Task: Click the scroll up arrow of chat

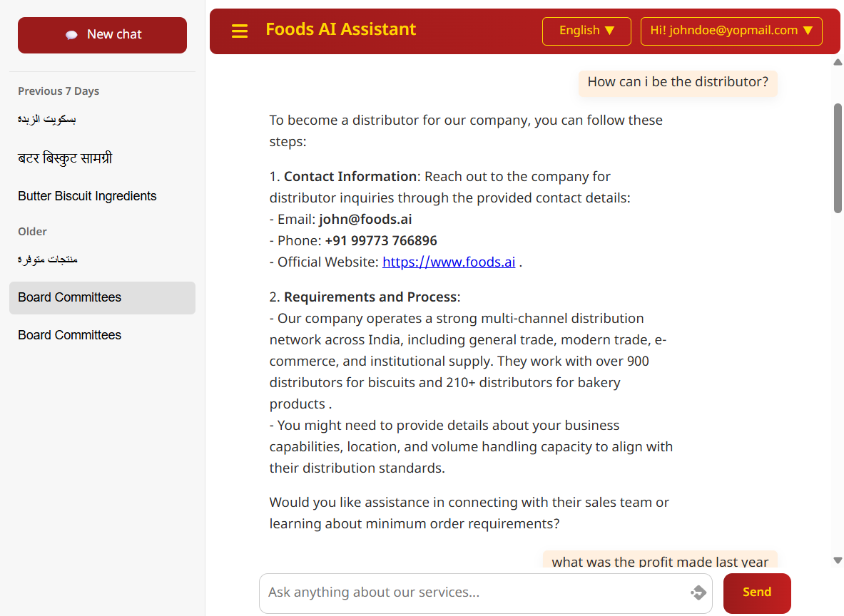Action: [838, 63]
